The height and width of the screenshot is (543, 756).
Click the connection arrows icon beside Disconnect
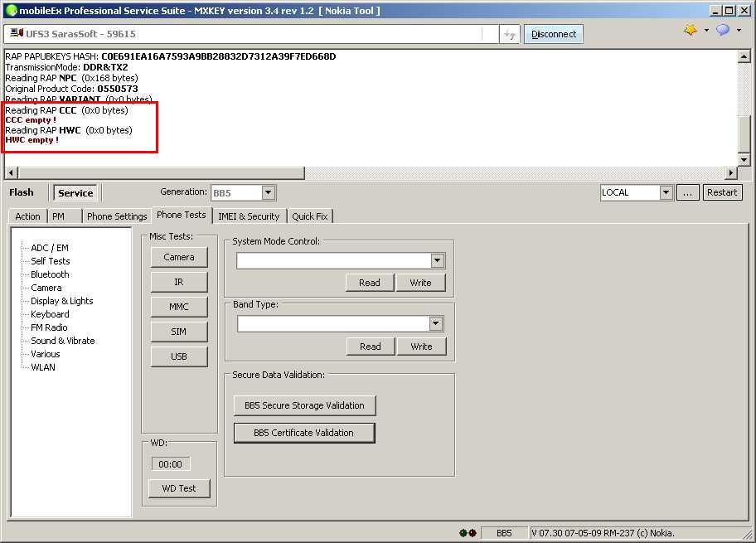point(509,34)
